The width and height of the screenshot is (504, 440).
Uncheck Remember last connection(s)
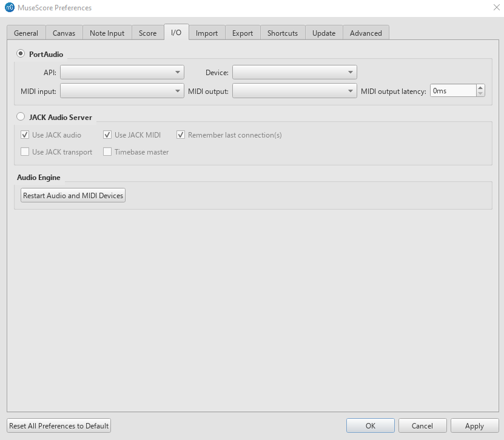coord(181,135)
